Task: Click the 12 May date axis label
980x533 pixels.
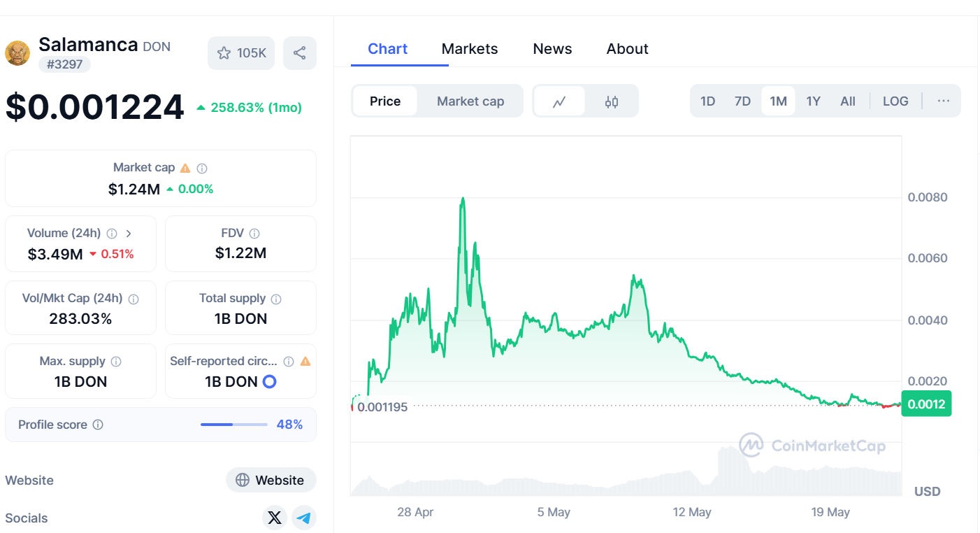Action: [x=692, y=512]
